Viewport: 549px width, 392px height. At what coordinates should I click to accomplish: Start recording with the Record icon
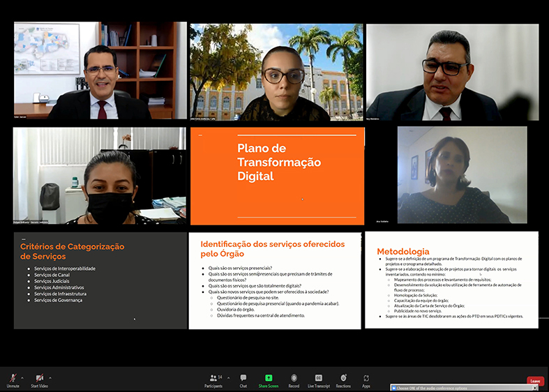click(x=294, y=377)
